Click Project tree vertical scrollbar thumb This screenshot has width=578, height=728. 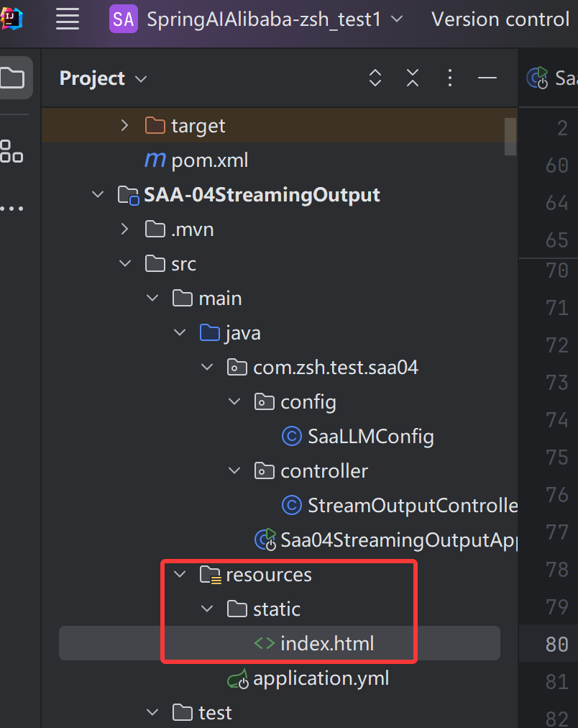[510, 137]
